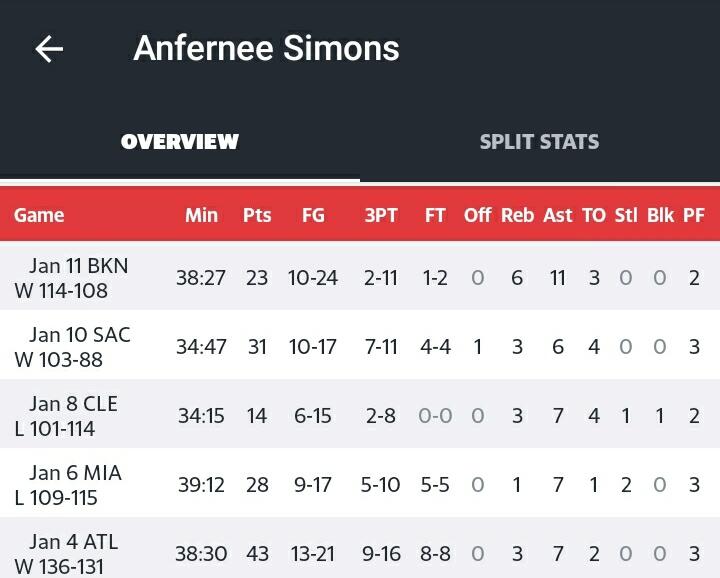Viewport: 720px width, 578px height.
Task: Click the Reb column header
Action: click(518, 215)
